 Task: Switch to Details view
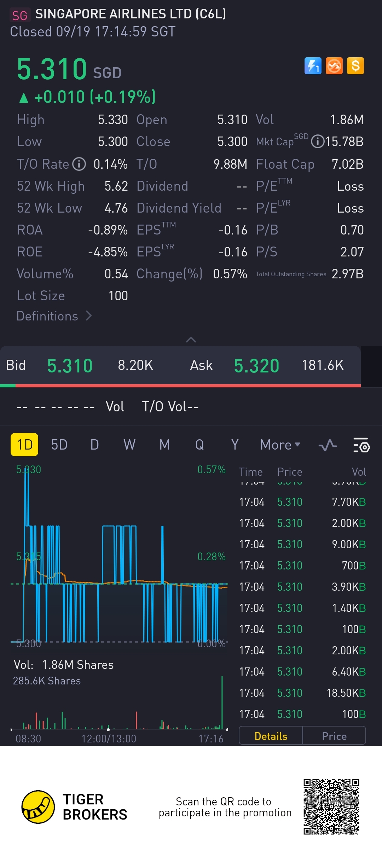(x=271, y=736)
